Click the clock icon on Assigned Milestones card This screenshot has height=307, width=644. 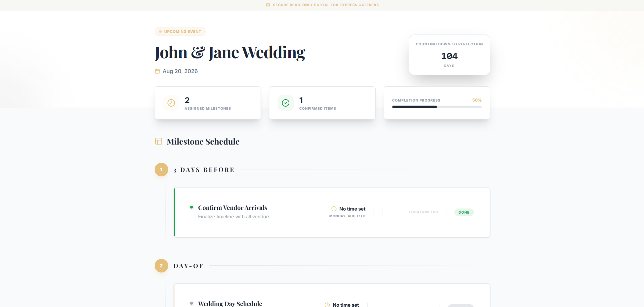pyautogui.click(x=171, y=103)
